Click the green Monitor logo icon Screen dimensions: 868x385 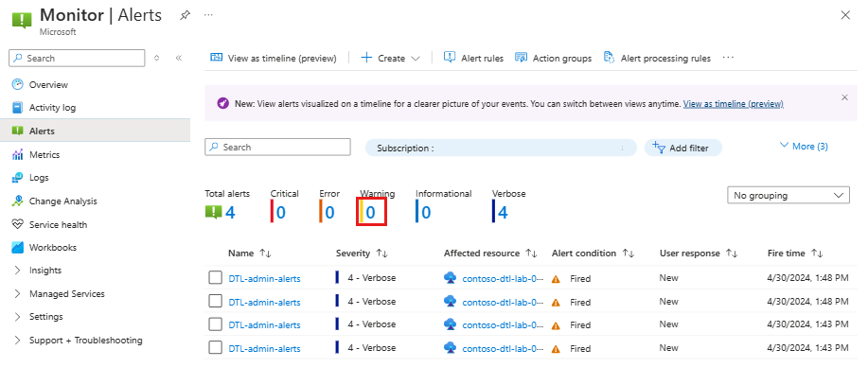click(x=22, y=20)
